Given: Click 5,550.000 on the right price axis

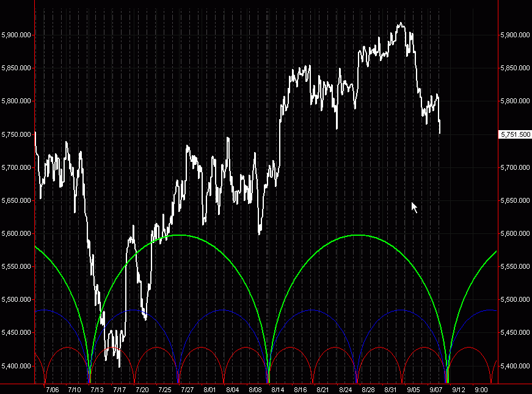Looking at the screenshot, I should coord(515,267).
